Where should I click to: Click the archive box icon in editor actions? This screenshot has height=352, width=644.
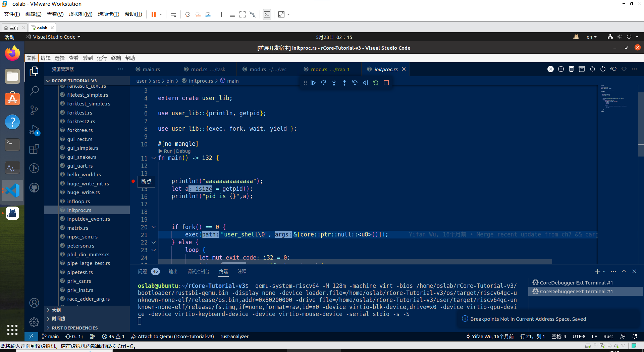pyautogui.click(x=582, y=69)
